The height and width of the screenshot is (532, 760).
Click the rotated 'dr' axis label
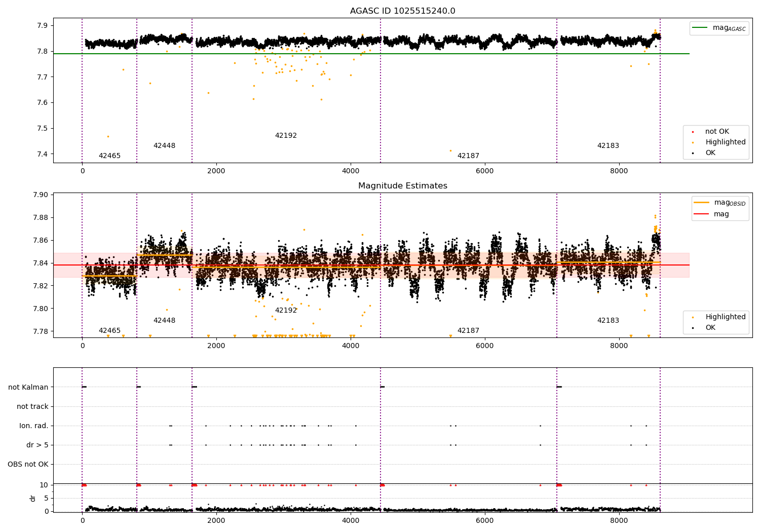click(x=33, y=498)
